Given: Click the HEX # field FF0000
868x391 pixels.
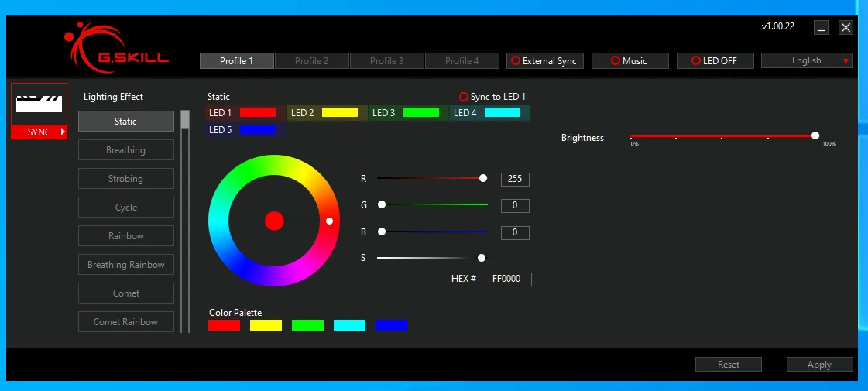Looking at the screenshot, I should [506, 280].
